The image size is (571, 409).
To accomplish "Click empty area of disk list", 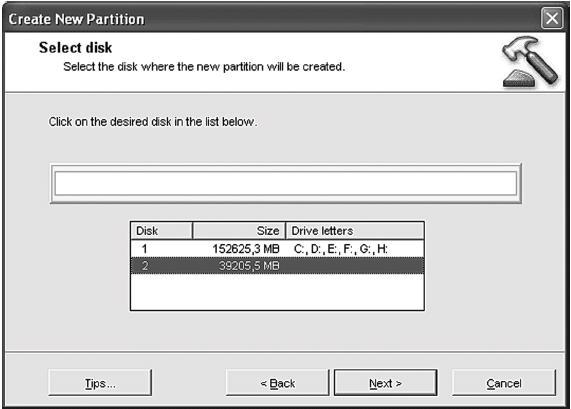I will pyautogui.click(x=277, y=292).
